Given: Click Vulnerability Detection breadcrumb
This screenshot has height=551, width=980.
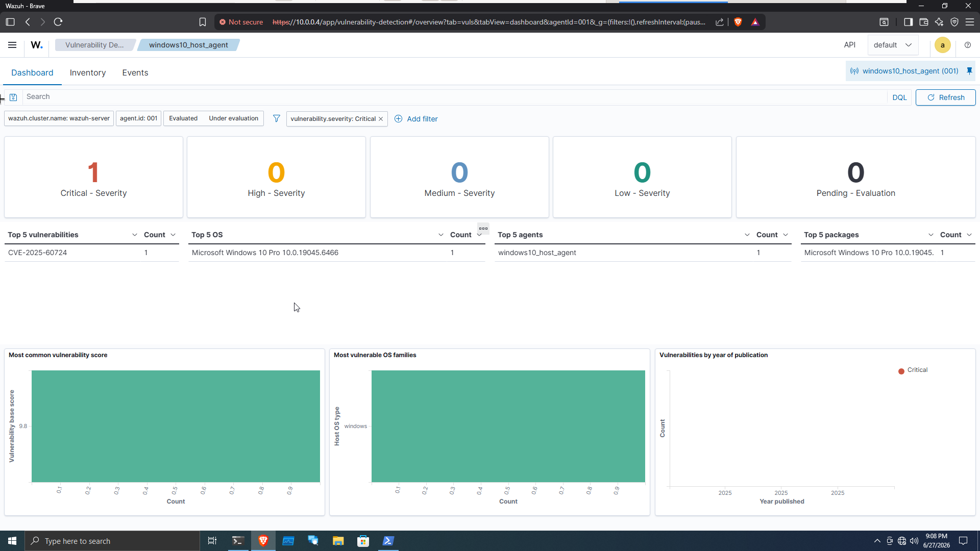Looking at the screenshot, I should pyautogui.click(x=94, y=45).
